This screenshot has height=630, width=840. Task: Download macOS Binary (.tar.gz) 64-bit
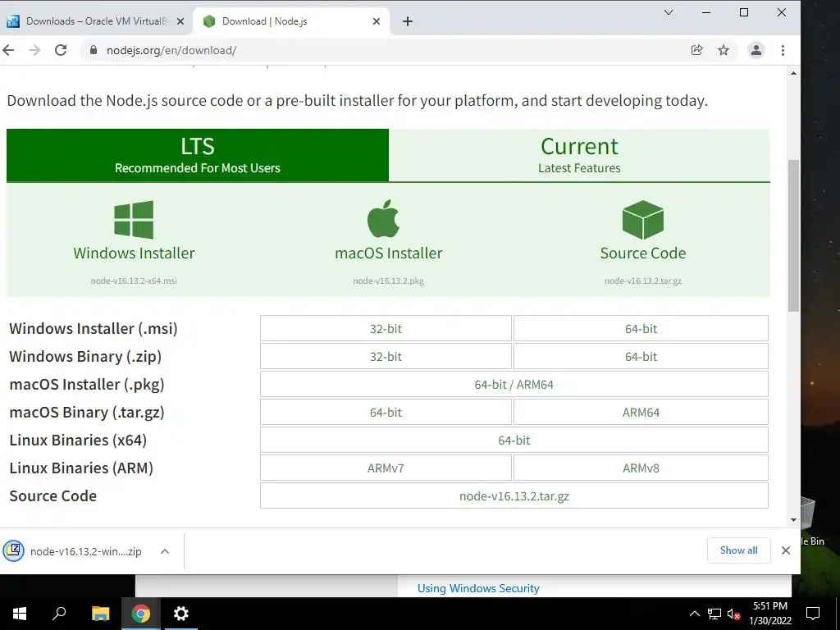tap(386, 412)
